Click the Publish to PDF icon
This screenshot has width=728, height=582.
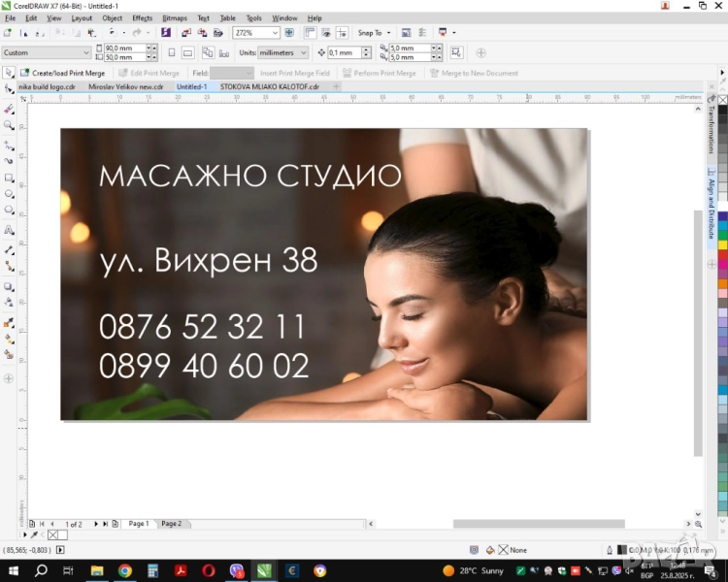coord(217,32)
